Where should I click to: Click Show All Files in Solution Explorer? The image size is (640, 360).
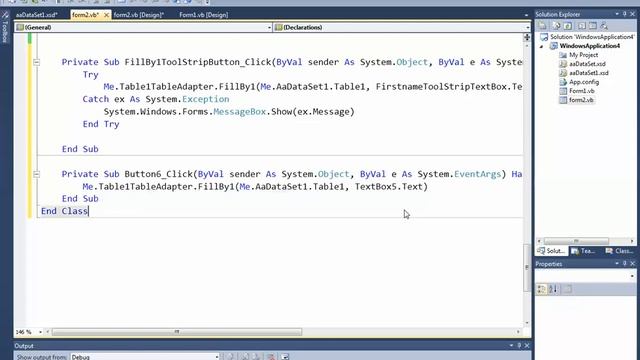(556, 26)
